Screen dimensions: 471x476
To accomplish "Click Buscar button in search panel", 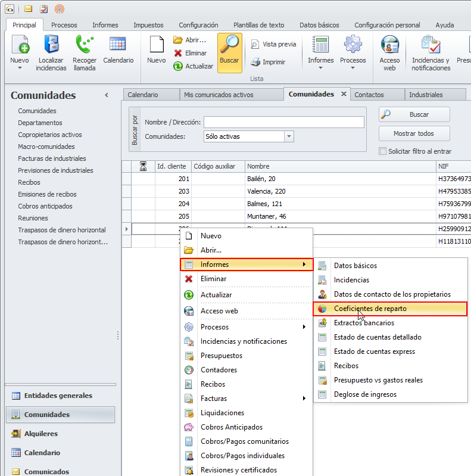I will coord(414,114).
